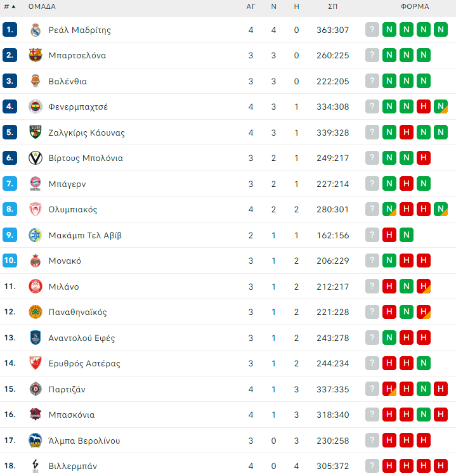Click the Olympiacos team logo
Screen dimensions: 456x476
point(36,209)
